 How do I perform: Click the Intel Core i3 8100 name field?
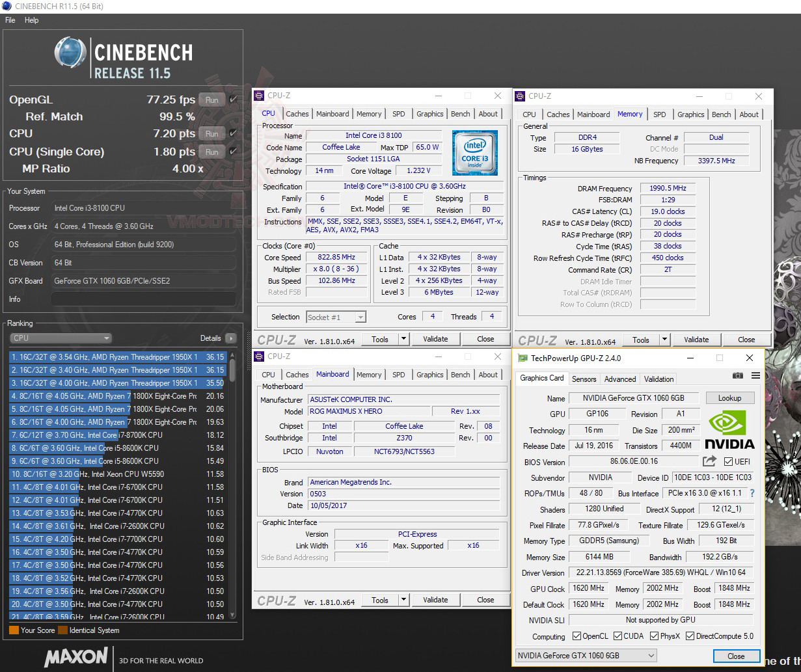pyautogui.click(x=373, y=135)
